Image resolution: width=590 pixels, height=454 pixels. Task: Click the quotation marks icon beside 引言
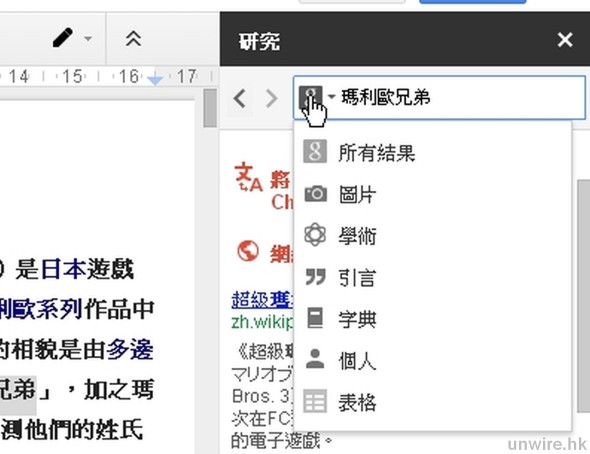point(315,277)
